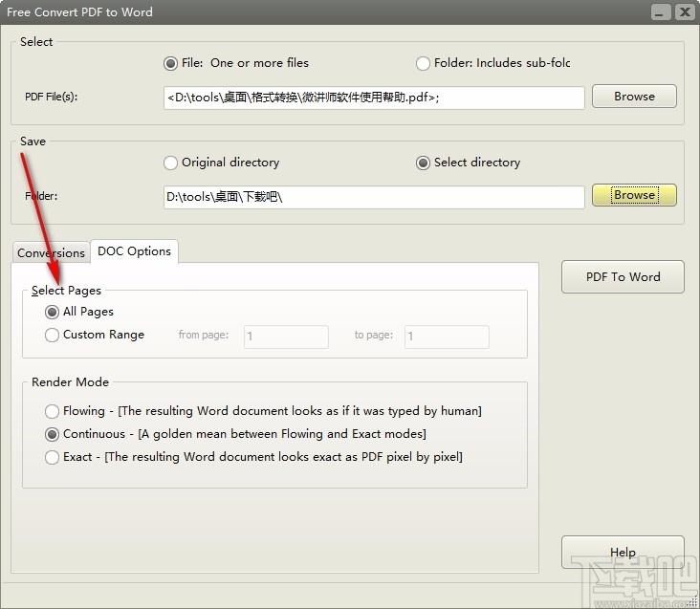The height and width of the screenshot is (609, 700).
Task: Browse for the save folder
Action: (634, 195)
